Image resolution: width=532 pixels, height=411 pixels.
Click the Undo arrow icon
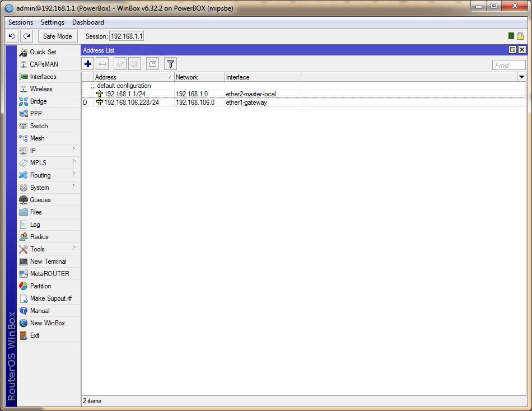[x=12, y=36]
